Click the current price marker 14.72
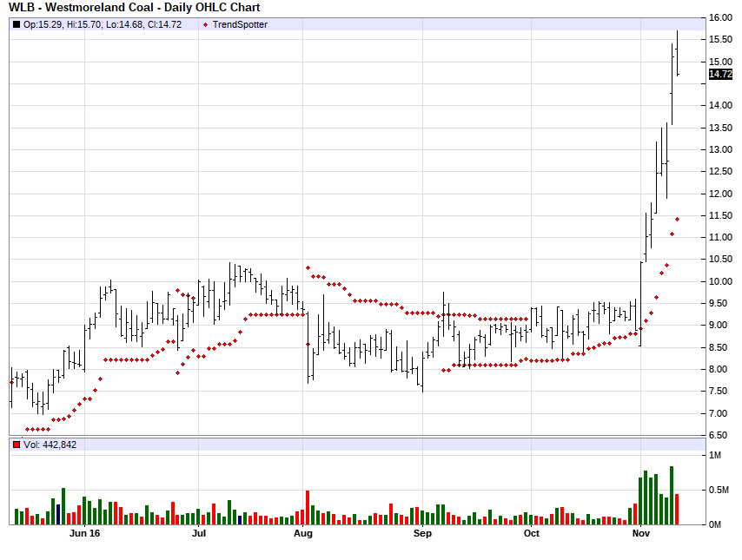The width and height of the screenshot is (742, 560). click(x=720, y=75)
